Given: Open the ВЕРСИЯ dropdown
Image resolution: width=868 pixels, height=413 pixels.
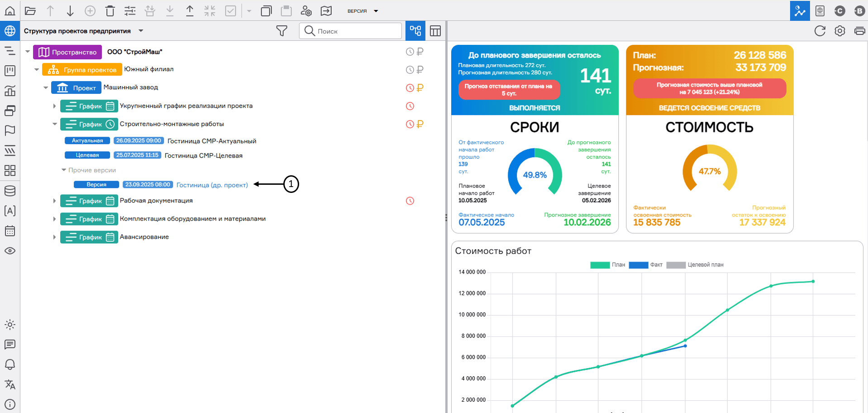Looking at the screenshot, I should (362, 11).
